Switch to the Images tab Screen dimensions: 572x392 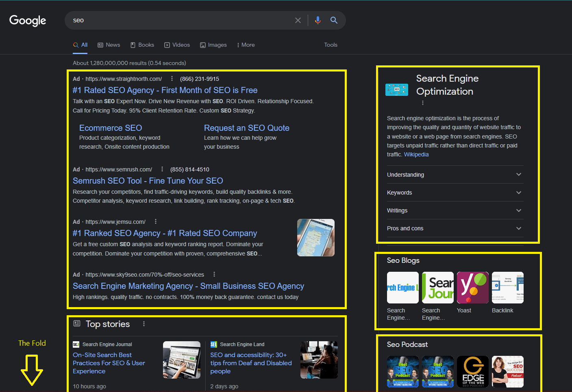click(213, 45)
